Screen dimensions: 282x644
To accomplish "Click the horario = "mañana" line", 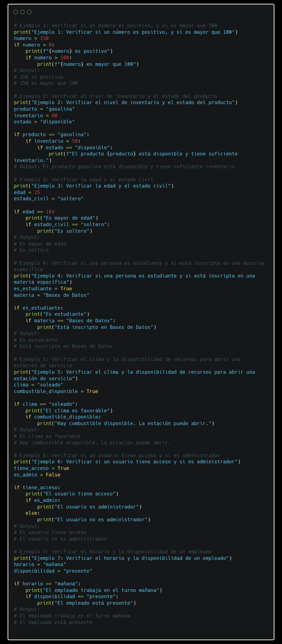I will (40, 564).
